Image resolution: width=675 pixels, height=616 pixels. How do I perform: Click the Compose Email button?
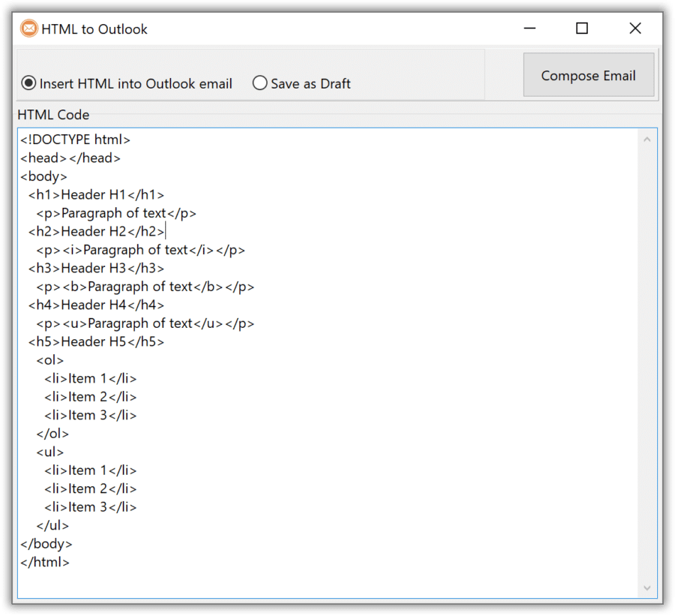[589, 75]
